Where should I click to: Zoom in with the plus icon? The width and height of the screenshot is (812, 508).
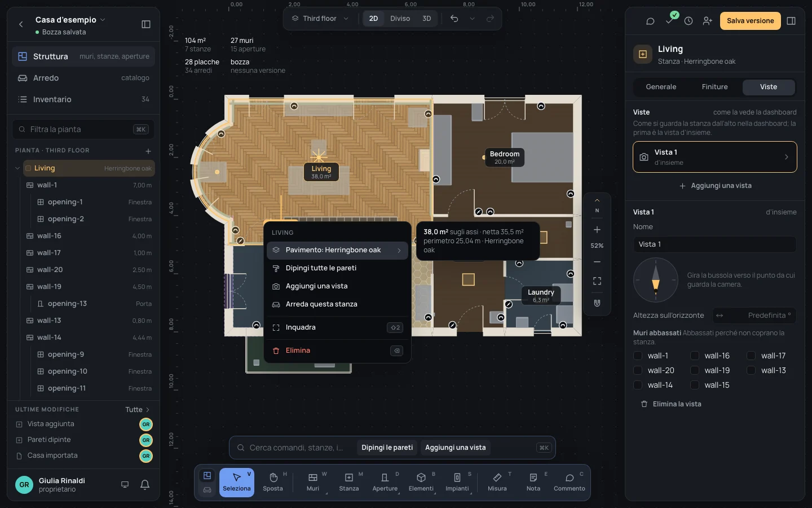597,230
